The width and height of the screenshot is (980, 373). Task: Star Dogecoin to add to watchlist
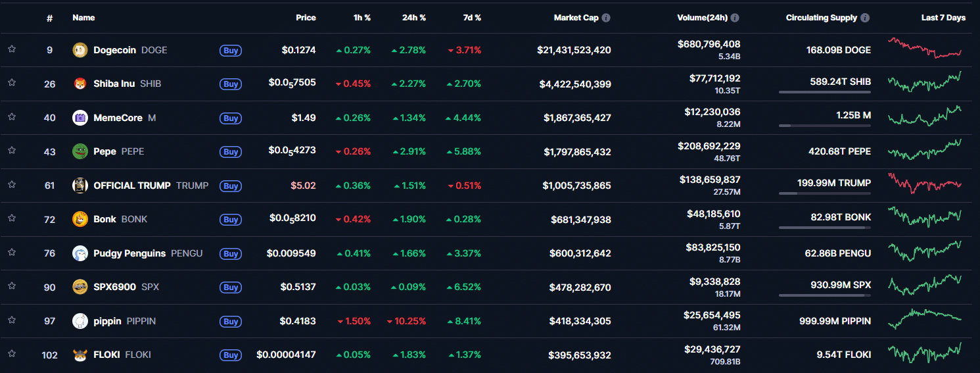click(12, 49)
